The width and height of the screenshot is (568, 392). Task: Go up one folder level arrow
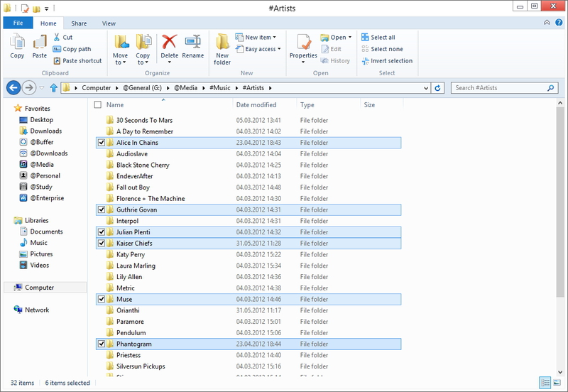[54, 87]
